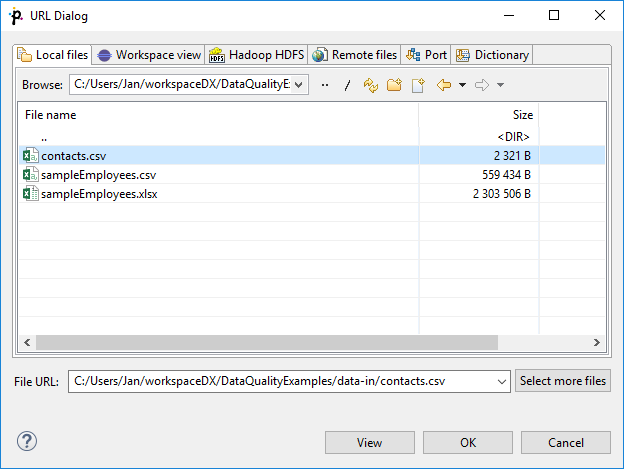Image resolution: width=624 pixels, height=469 pixels.
Task: Go to parent directory via the two-dots toolbar button
Action: coord(325,85)
